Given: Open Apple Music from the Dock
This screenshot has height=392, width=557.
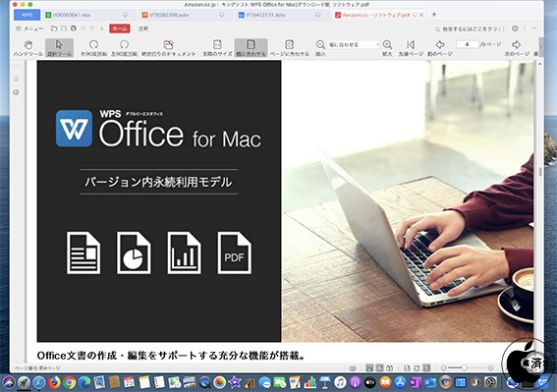Looking at the screenshot, I should tap(340, 382).
